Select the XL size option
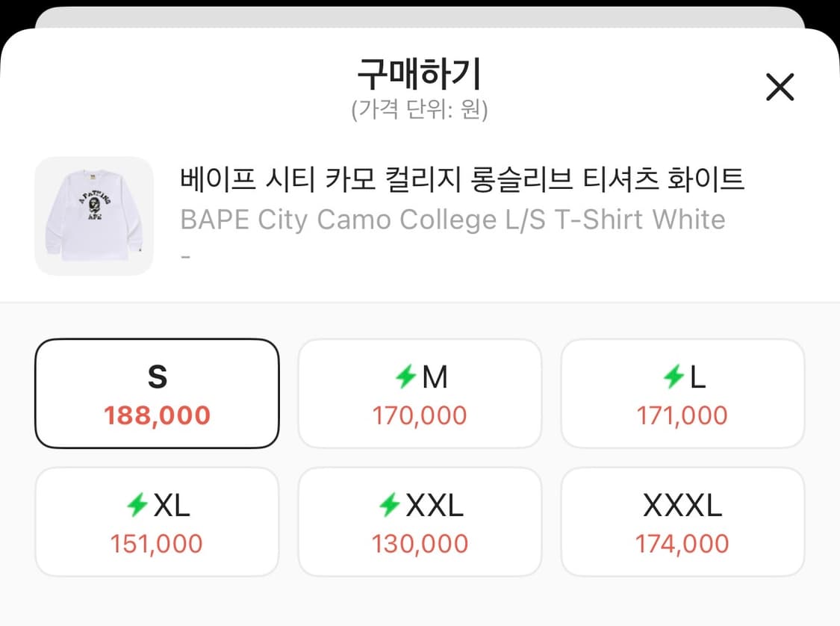Screen dimensions: 840x626 coord(157,521)
